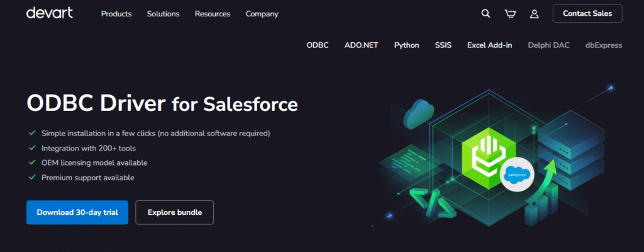The width and height of the screenshot is (644, 252).
Task: Click the devart logo
Action: tap(49, 13)
